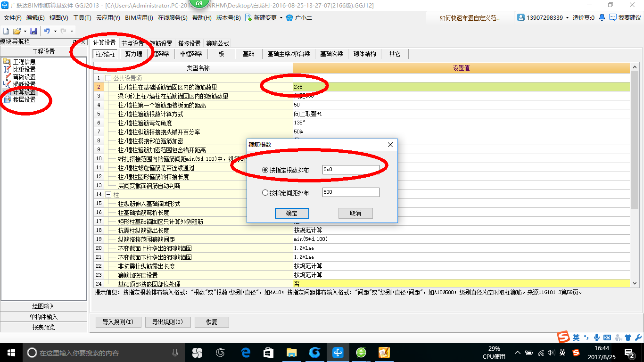Click the Sogou input method S logo
This screenshot has width=644, height=362.
pos(563,337)
